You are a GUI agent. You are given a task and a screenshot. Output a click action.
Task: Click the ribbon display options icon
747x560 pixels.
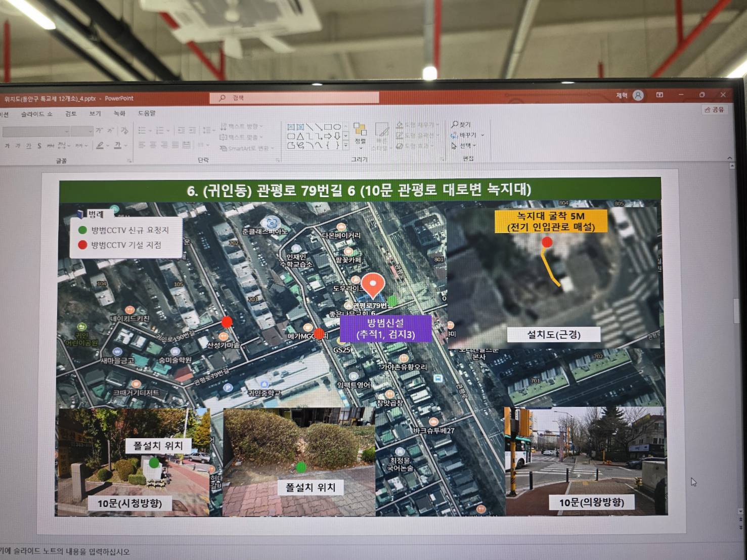(660, 95)
